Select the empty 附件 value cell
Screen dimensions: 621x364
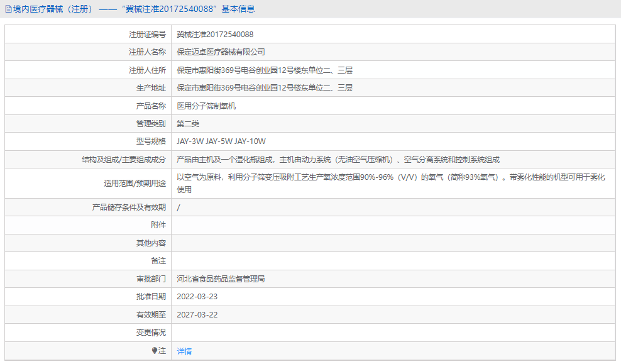point(314,224)
